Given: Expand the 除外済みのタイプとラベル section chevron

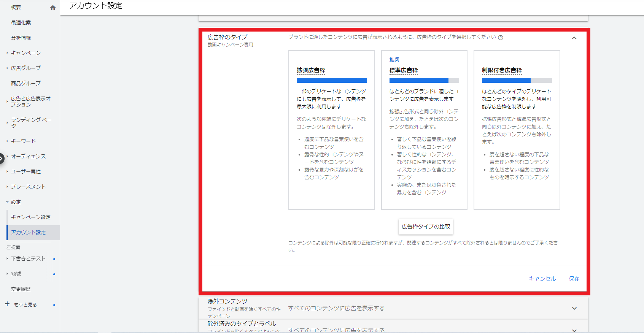Looking at the screenshot, I should [574, 330].
